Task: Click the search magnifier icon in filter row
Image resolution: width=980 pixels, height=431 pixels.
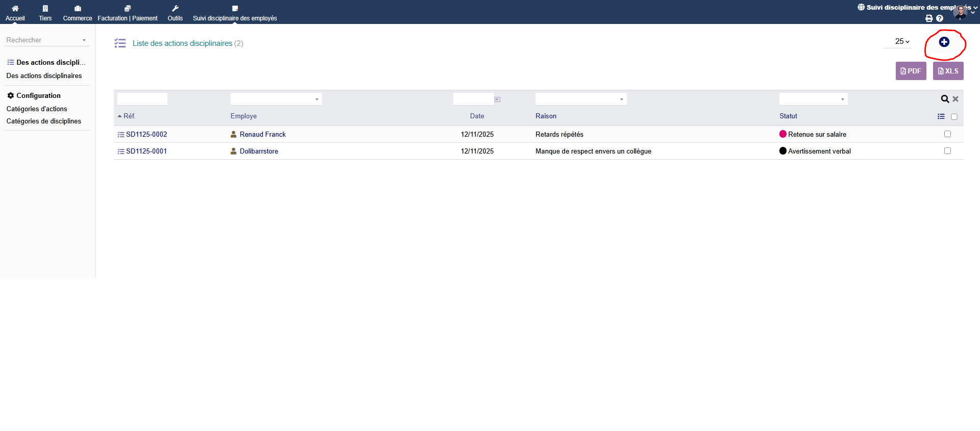Action: point(945,99)
